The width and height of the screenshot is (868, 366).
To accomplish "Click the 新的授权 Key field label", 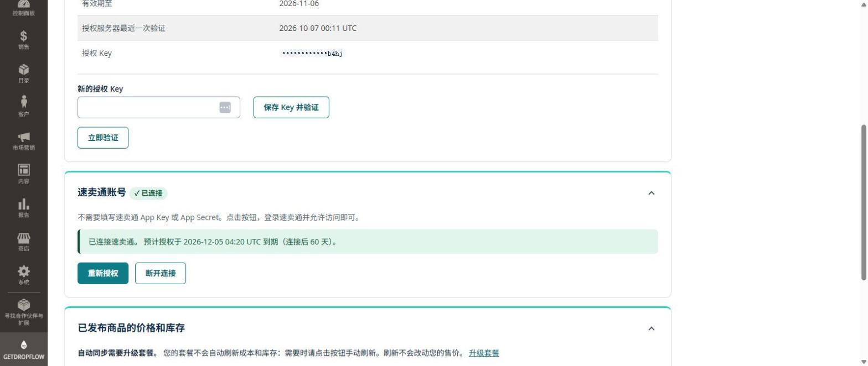I will tap(100, 89).
